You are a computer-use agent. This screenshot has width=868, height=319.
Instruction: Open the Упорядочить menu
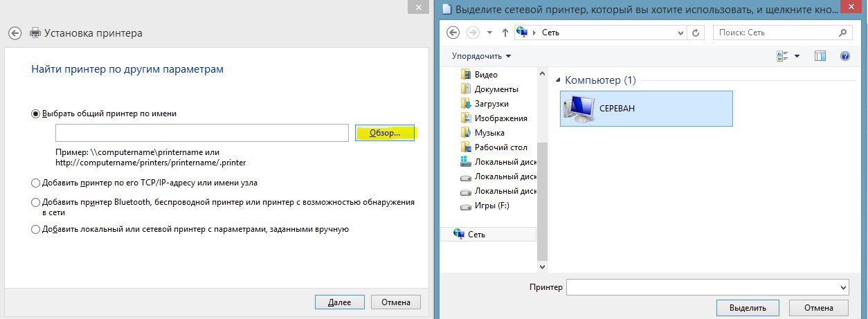tap(481, 56)
